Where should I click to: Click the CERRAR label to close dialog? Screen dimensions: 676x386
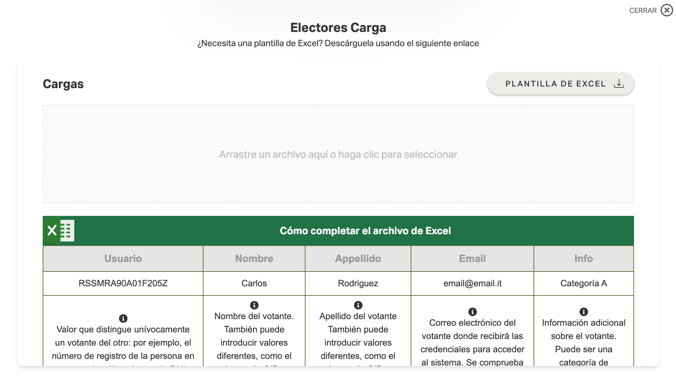pyautogui.click(x=642, y=10)
